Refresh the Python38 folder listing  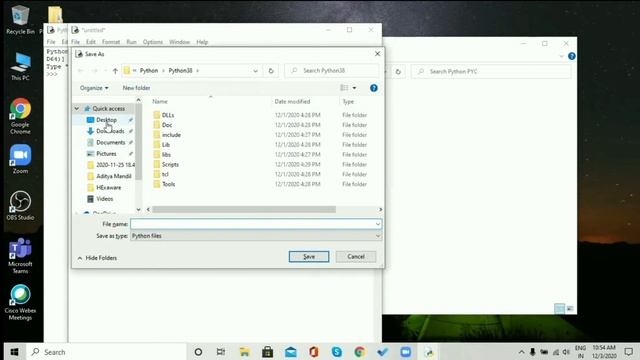pos(271,71)
